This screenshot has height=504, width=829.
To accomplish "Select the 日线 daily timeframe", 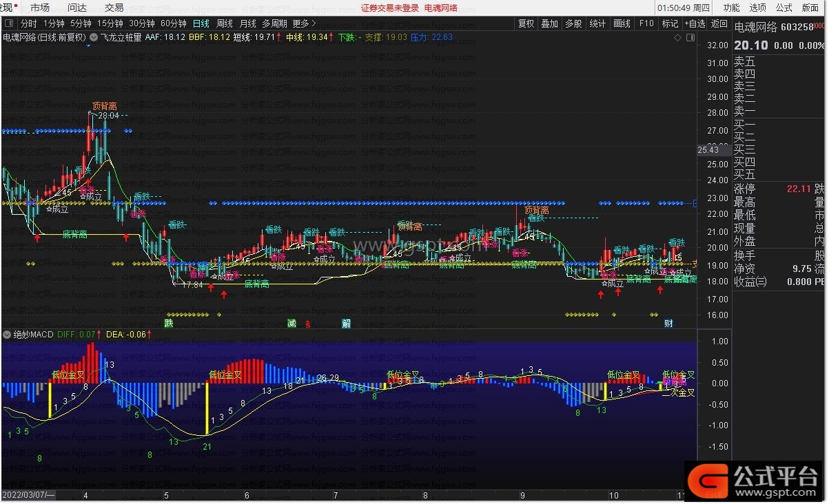I will [201, 23].
